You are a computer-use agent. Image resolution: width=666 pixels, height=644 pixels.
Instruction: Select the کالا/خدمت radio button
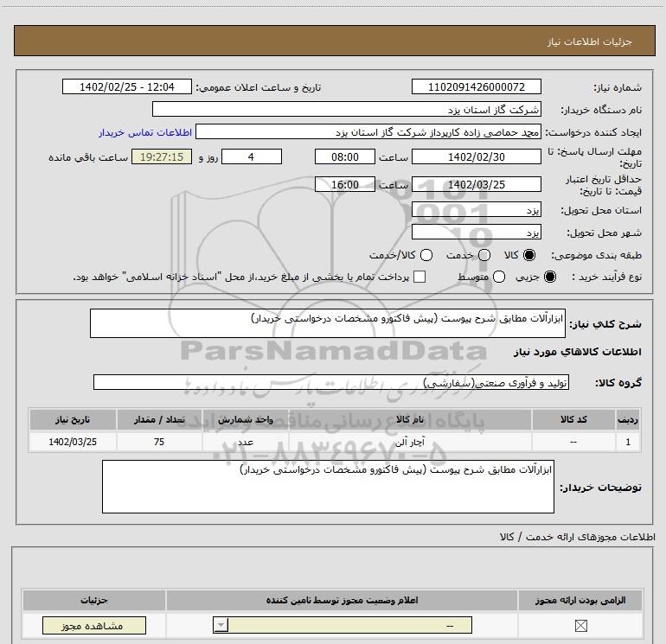point(426,255)
